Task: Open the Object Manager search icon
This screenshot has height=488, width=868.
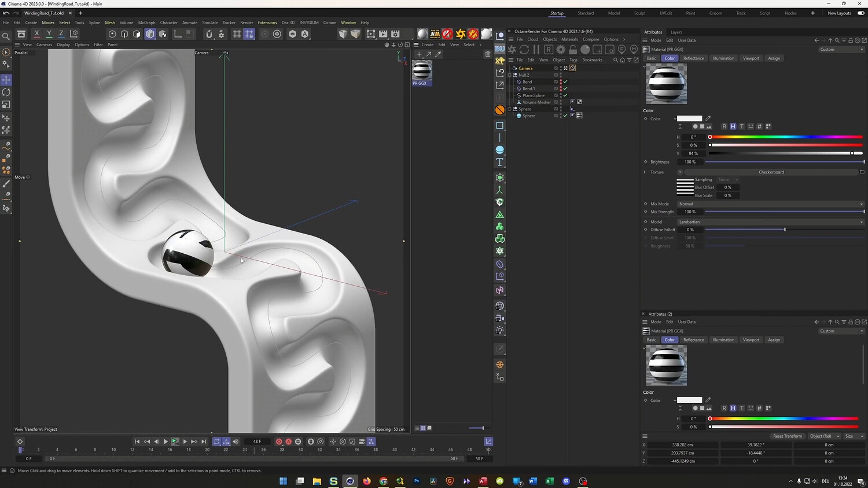Action: 616,60
